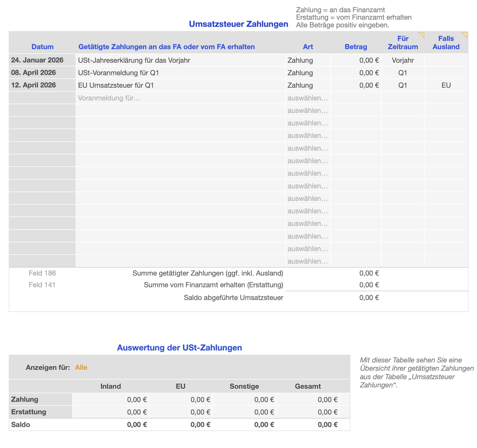Select 'Auswertung der USt-Zahlungen' table title

(179, 348)
